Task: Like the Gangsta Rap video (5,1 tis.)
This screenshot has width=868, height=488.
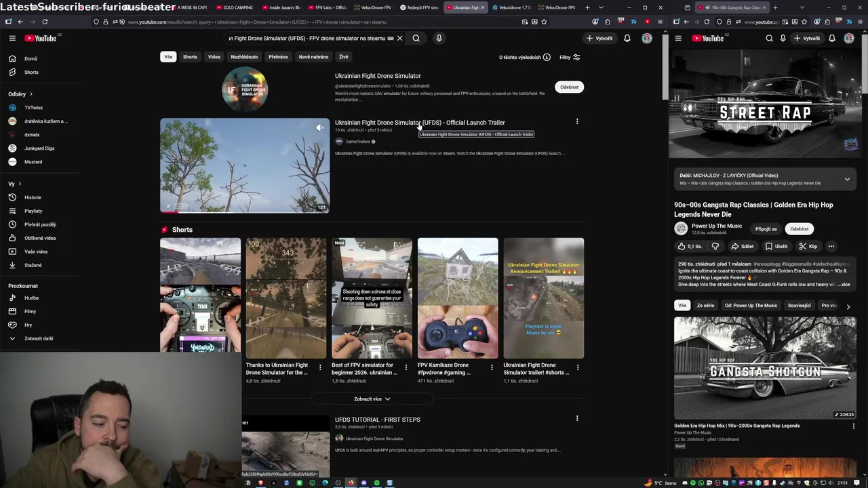Action: pos(690,246)
